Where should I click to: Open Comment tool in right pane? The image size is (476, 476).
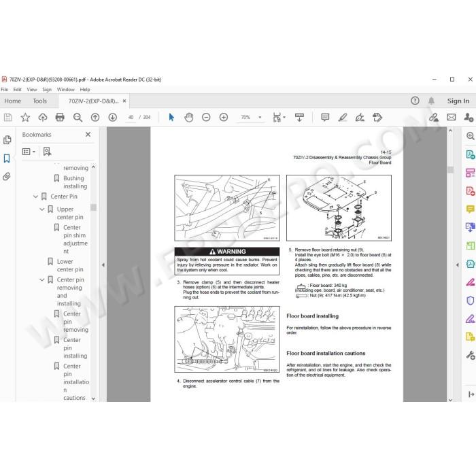[471, 209]
